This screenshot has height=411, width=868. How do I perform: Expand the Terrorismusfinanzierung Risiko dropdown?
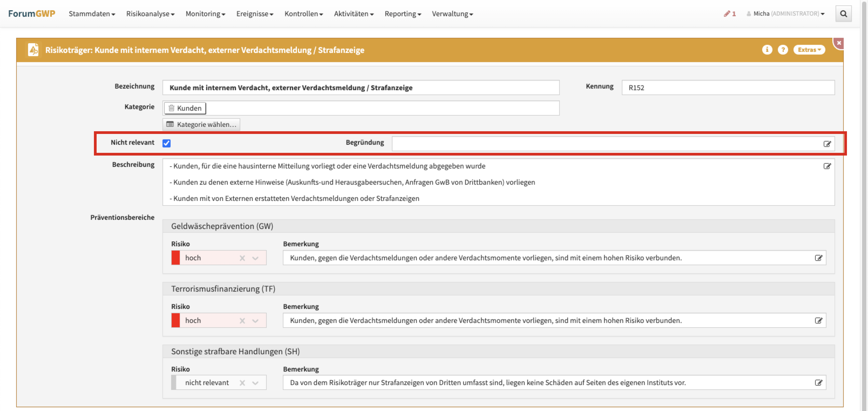click(x=255, y=321)
